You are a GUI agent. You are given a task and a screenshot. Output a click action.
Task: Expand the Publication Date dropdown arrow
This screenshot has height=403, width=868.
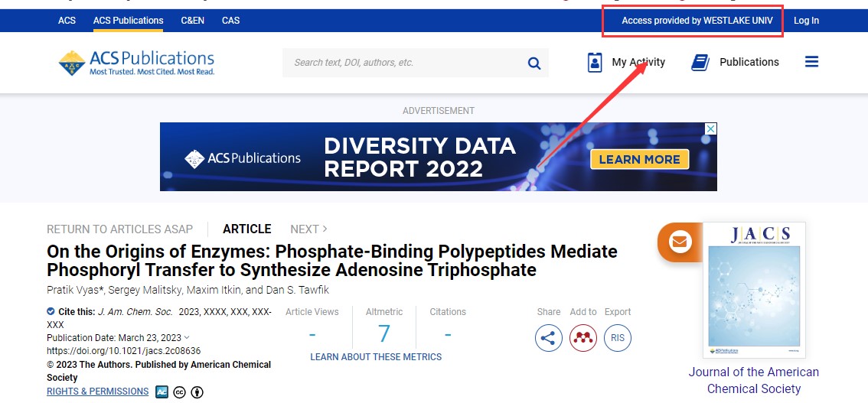pyautogui.click(x=188, y=338)
